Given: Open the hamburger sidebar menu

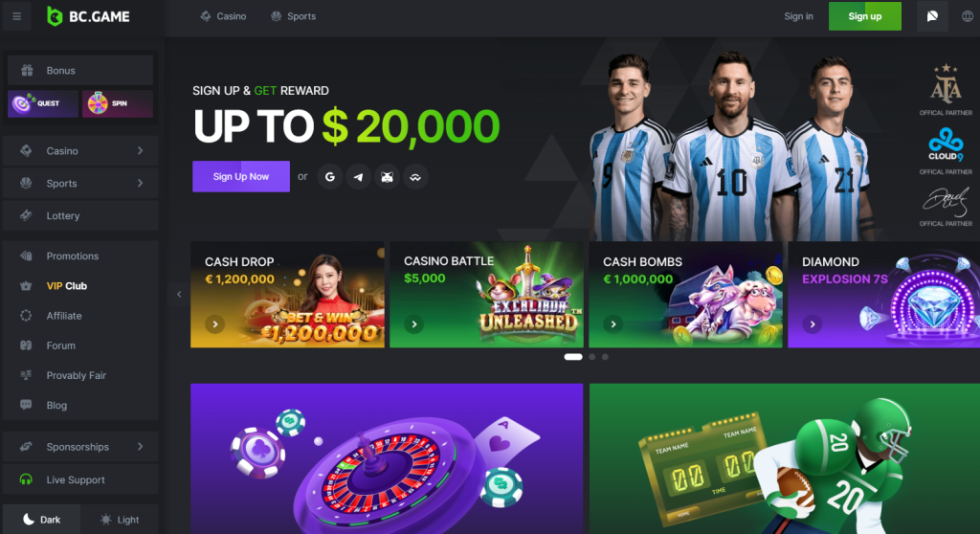Looking at the screenshot, I should point(17,16).
